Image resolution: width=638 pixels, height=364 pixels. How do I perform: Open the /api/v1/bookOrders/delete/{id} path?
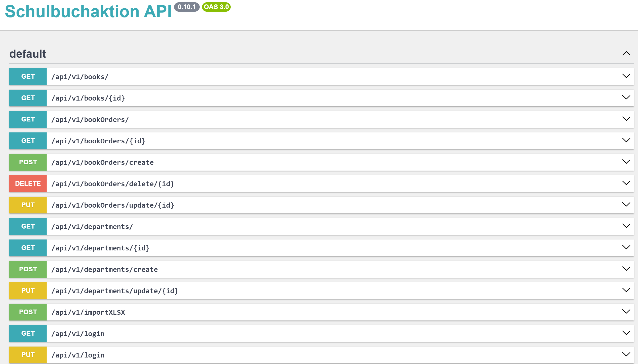(113, 184)
